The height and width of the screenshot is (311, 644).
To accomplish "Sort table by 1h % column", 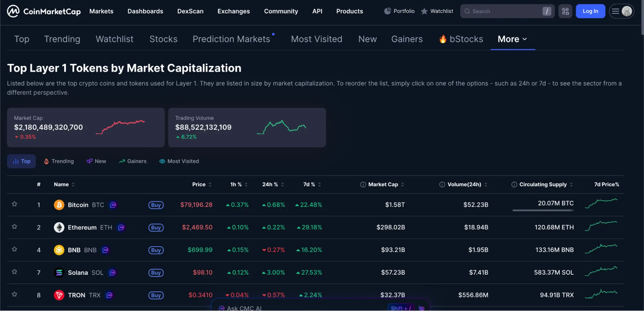I will (x=239, y=184).
